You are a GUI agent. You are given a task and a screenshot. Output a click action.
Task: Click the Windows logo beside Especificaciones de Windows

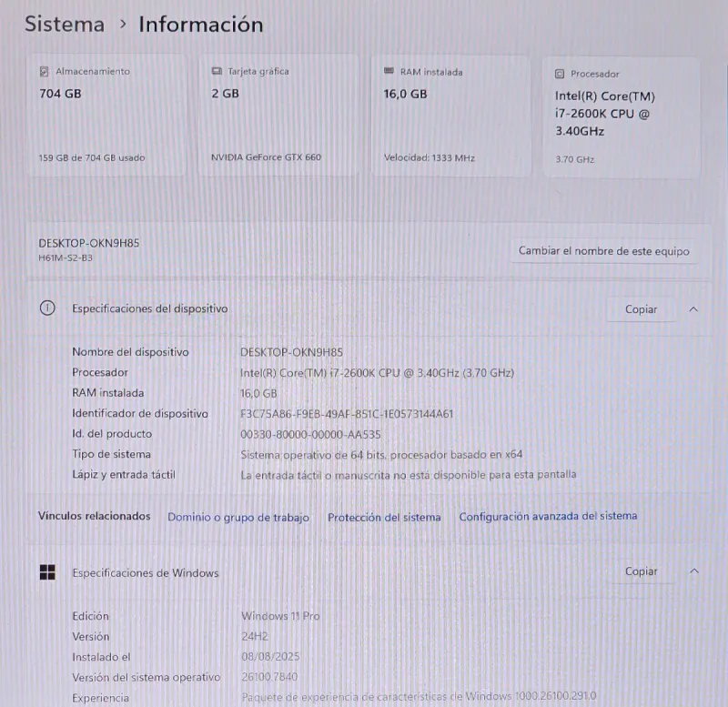point(47,572)
